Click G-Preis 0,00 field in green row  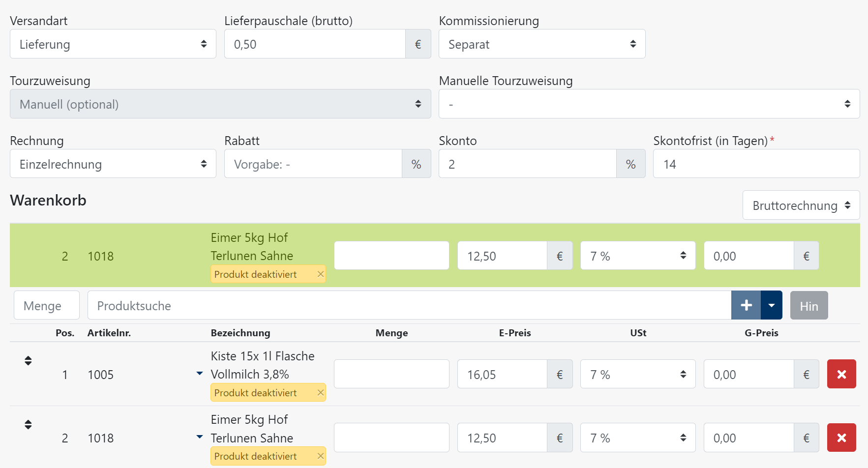pyautogui.click(x=748, y=256)
